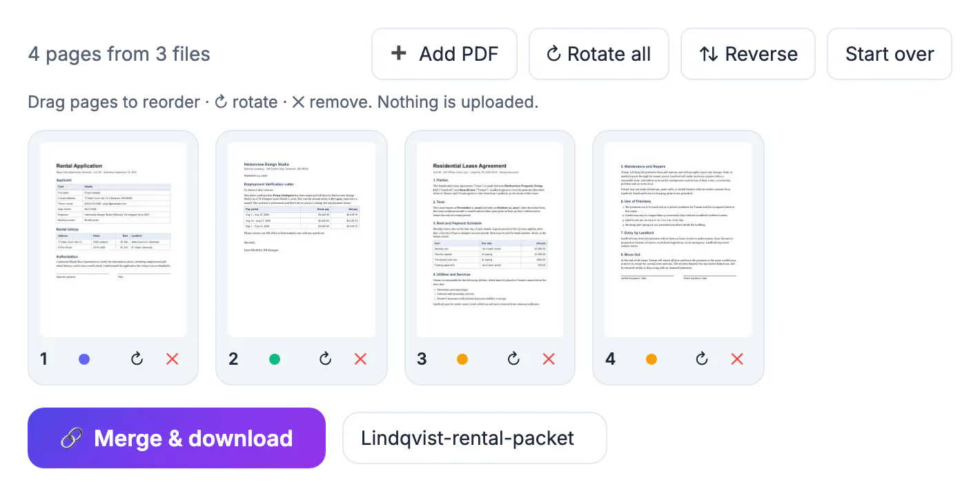
Task: Click Rotate all button
Action: click(x=599, y=54)
